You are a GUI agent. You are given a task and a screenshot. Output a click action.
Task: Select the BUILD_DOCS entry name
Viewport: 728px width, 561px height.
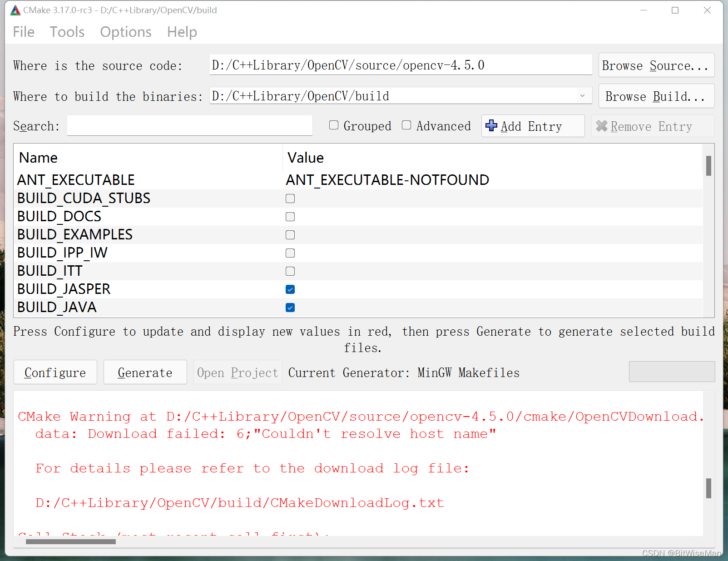tap(59, 216)
